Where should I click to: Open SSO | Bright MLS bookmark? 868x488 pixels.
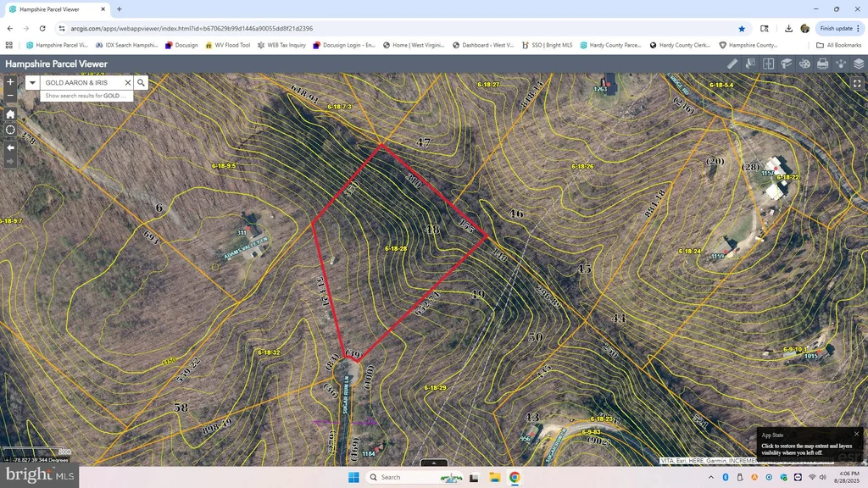(547, 45)
